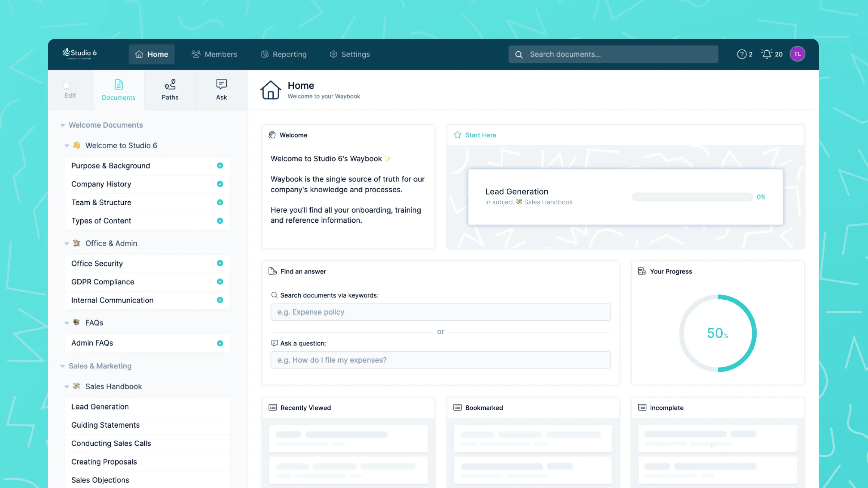
Task: Collapse the Office & Admin subject
Action: 67,243
